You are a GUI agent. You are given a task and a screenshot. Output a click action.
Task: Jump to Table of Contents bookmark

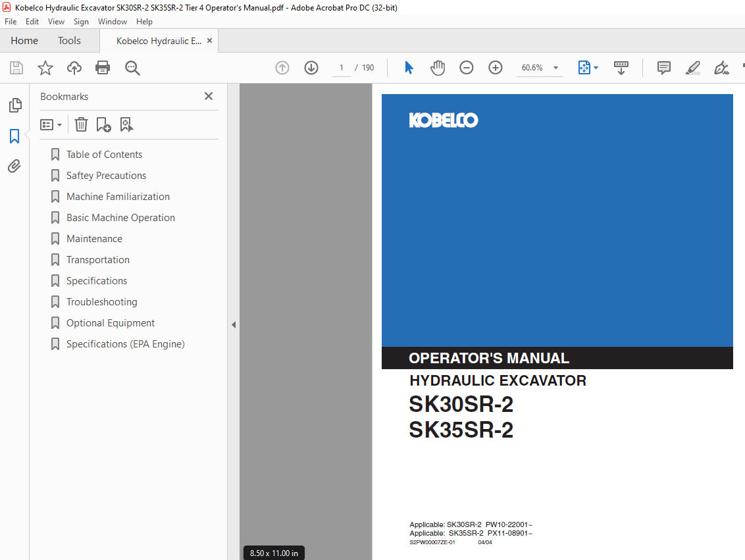[104, 155]
